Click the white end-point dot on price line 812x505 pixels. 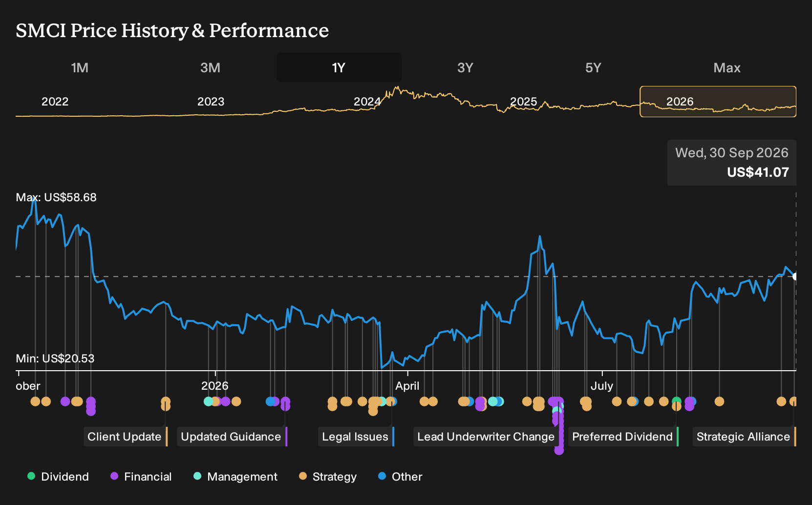pos(795,276)
